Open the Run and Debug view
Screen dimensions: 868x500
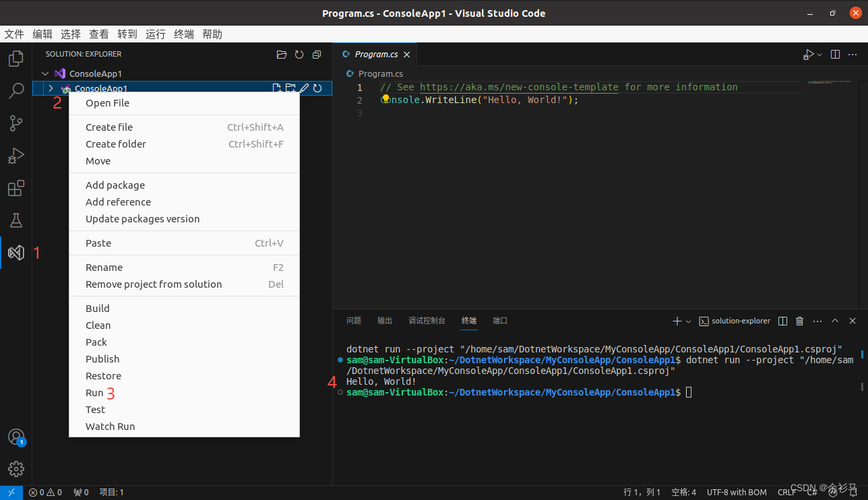15,156
